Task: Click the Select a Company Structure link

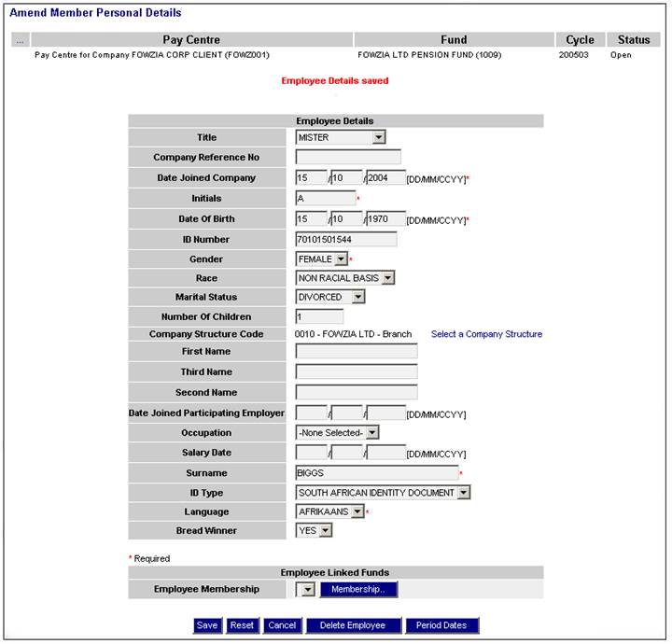Action: point(486,334)
